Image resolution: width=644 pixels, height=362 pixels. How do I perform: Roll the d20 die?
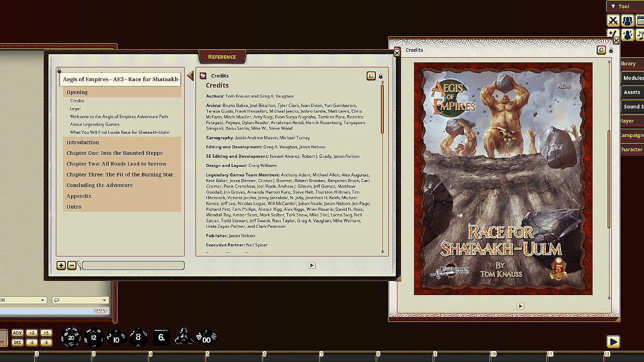tap(70, 337)
